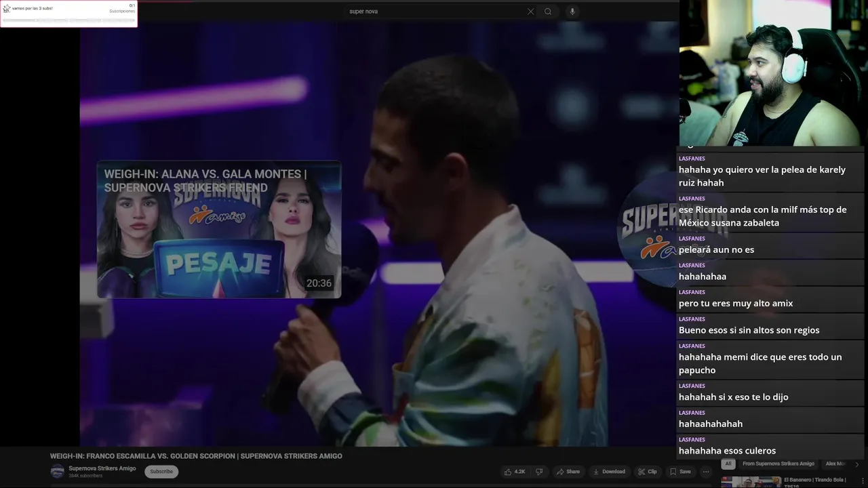Image resolution: width=868 pixels, height=488 pixels.
Task: Open Supernova Strikers Amigo channel avatar
Action: (57, 471)
